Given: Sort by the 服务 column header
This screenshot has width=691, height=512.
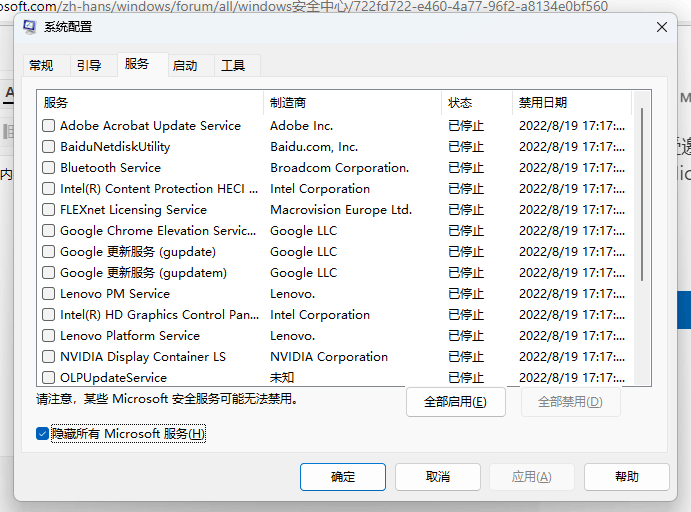Looking at the screenshot, I should 150,103.
